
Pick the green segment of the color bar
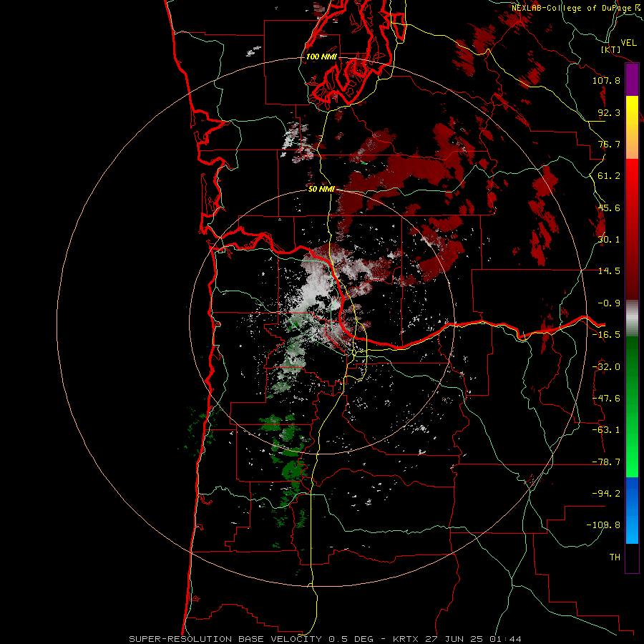pos(632,406)
